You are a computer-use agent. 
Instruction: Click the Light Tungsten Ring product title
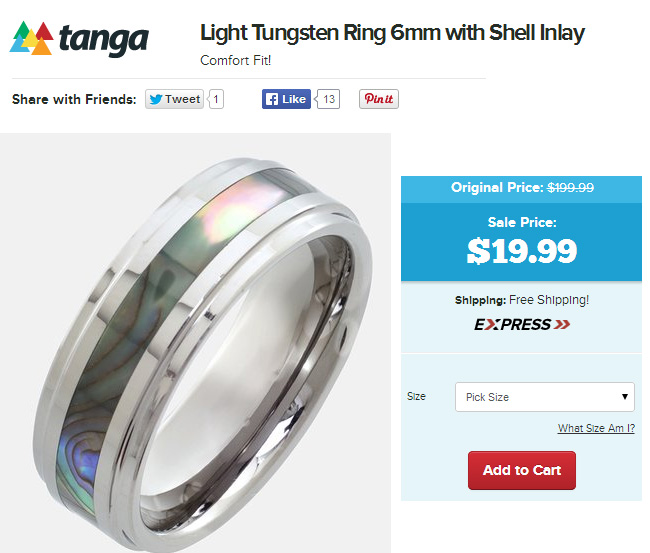pyautogui.click(x=392, y=33)
